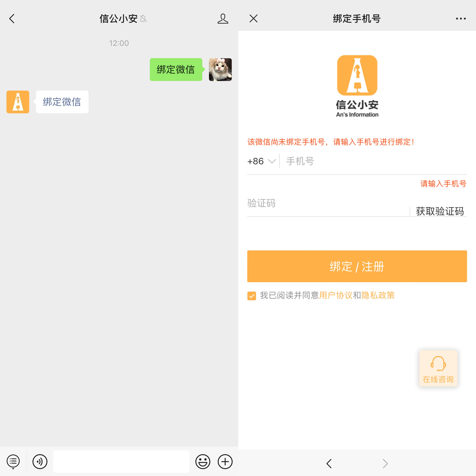The height and width of the screenshot is (476, 476).
Task: Open the plus attachments menu
Action: 225,462
